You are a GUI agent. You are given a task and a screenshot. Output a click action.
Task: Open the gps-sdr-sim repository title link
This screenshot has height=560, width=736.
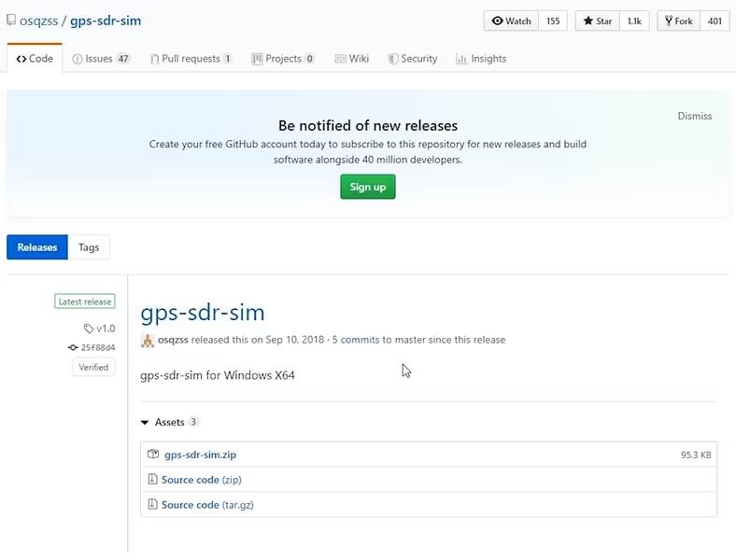coord(106,21)
